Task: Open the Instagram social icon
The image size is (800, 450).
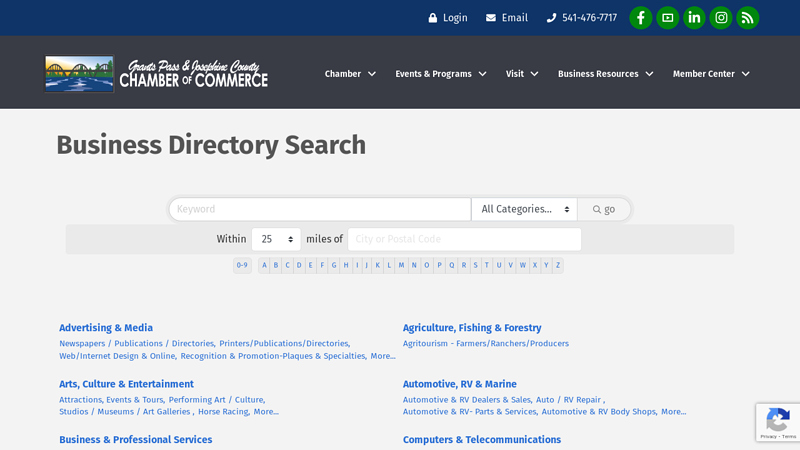Action: [x=721, y=18]
